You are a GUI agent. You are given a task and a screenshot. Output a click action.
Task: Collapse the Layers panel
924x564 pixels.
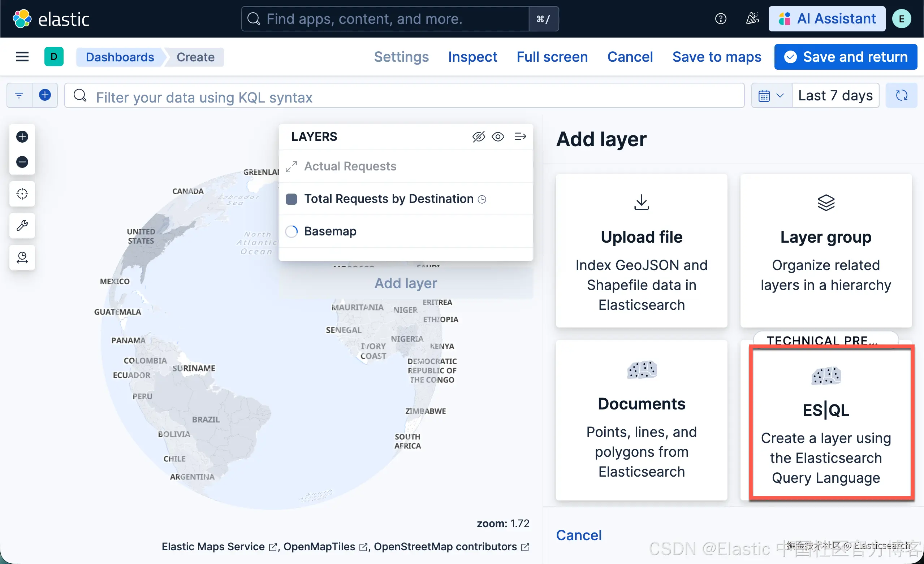point(520,137)
